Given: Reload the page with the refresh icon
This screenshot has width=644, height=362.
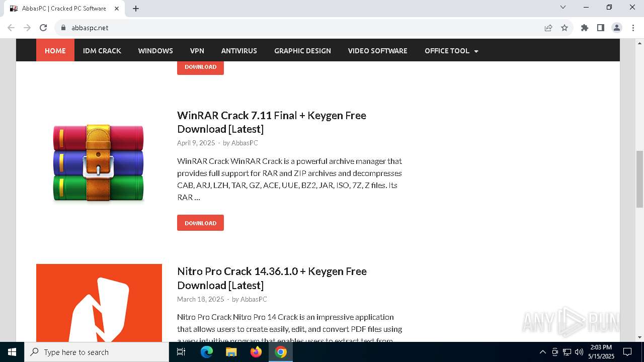Looking at the screenshot, I should 43,28.
